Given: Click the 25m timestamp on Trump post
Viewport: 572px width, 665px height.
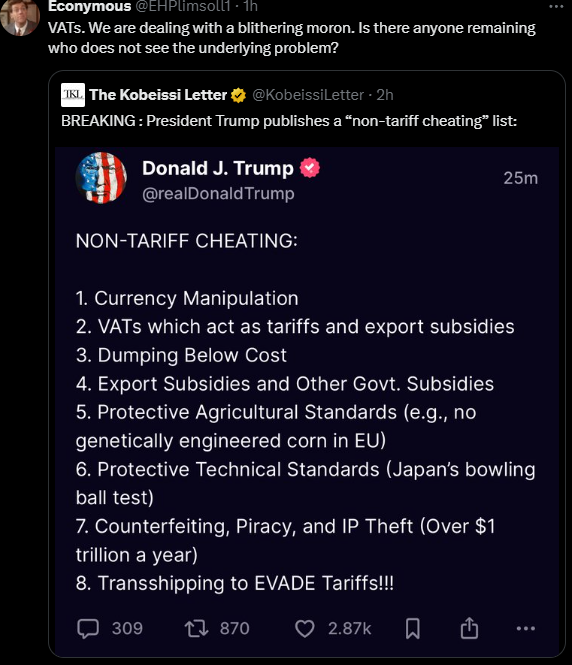Looking at the screenshot, I should tap(521, 178).
